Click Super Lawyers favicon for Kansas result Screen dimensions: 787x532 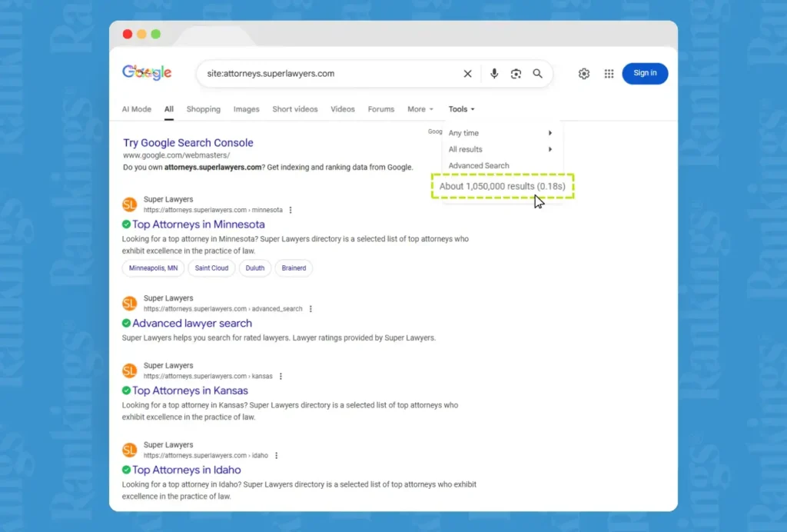point(129,371)
